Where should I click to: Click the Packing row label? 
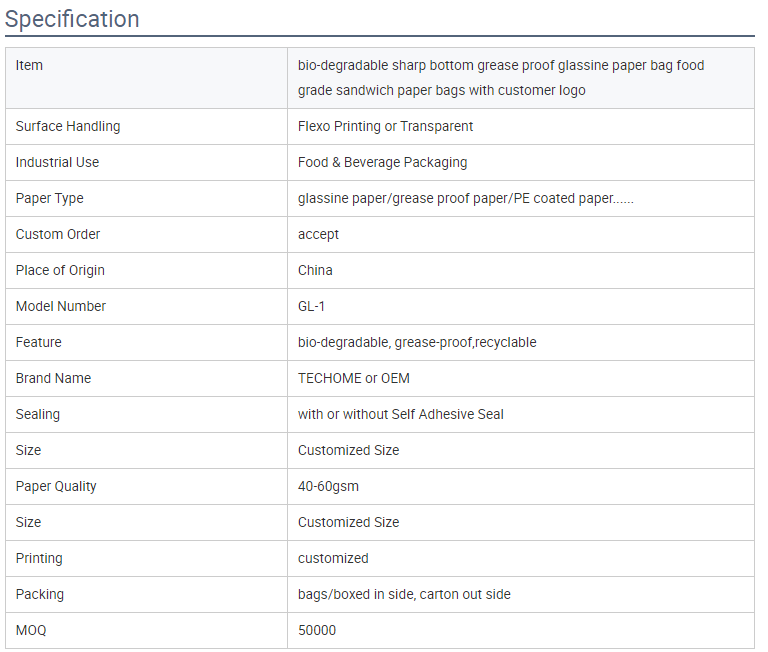[40, 595]
